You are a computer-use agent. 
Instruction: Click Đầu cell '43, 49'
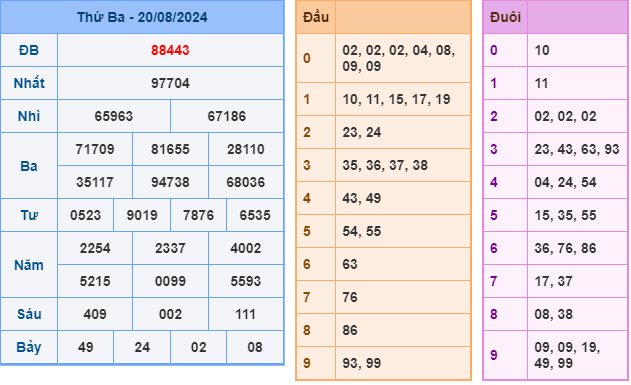403,198
